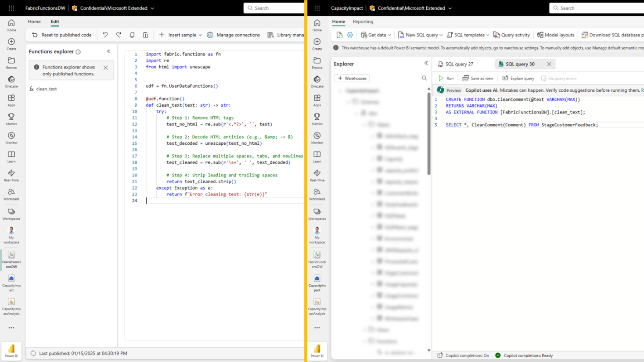This screenshot has width=644, height=362.
Task: Open Monitor in the right window sidebar
Action: (317, 138)
